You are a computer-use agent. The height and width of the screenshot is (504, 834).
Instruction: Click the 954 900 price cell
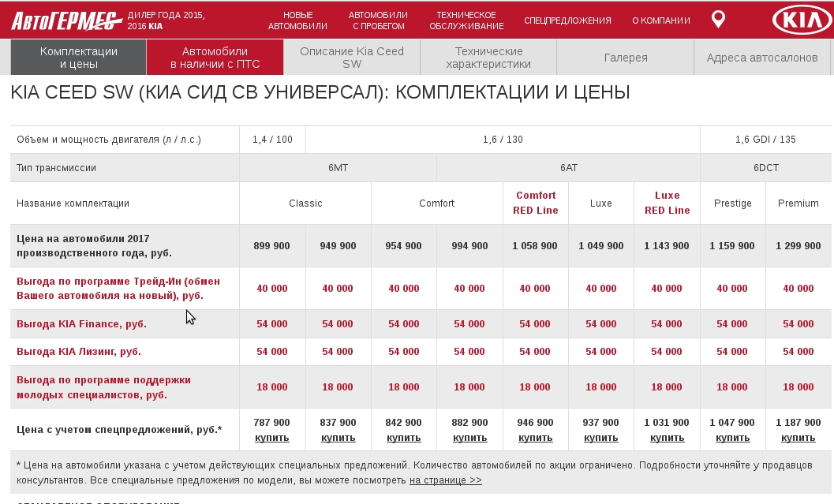point(403,245)
